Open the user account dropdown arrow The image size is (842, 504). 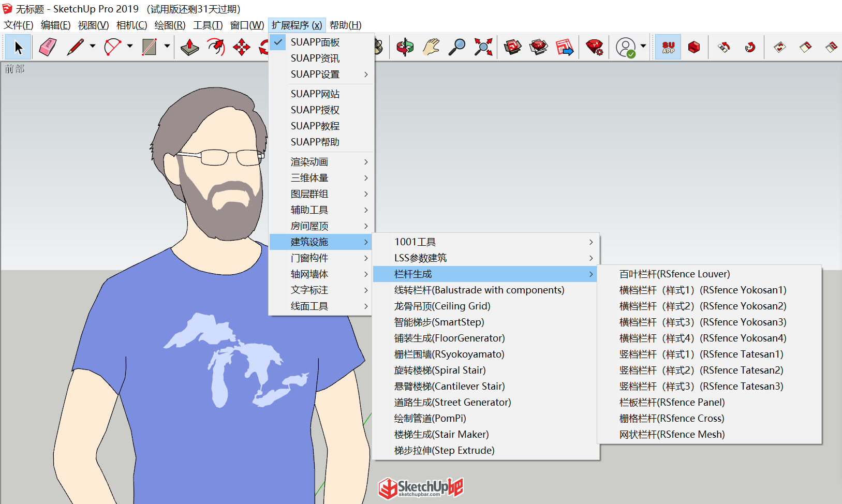point(643,46)
